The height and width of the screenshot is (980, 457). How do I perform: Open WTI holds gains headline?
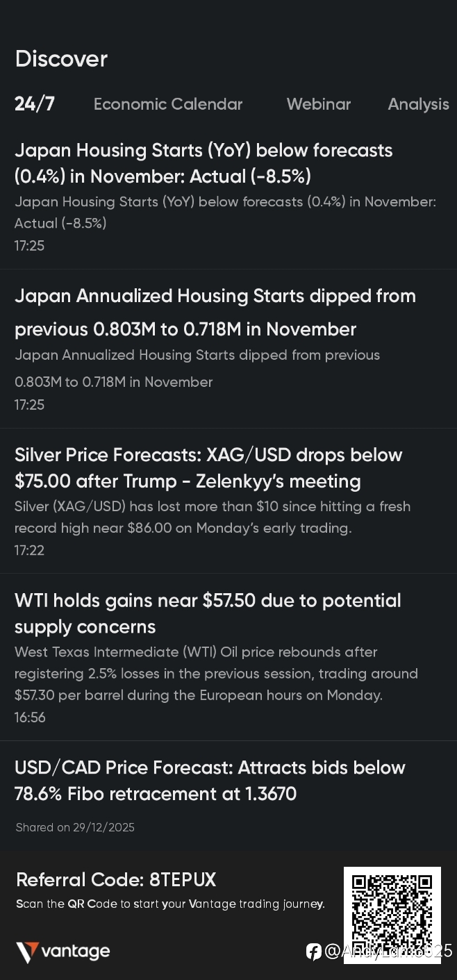coord(208,613)
